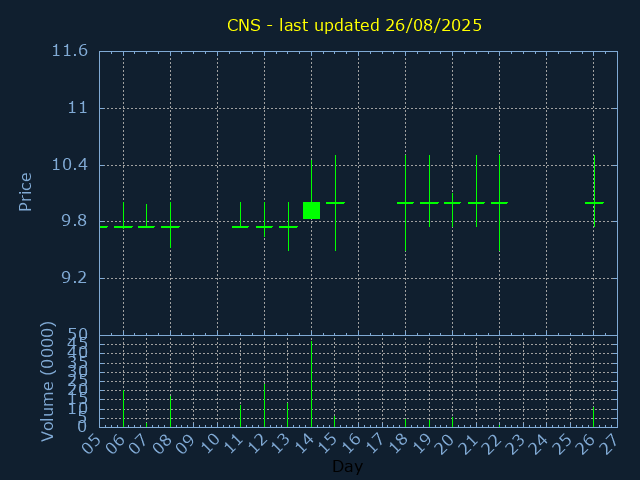Click the 'Volume (0000)' axis title
Viewport: 640px width, 480px height.
coord(47,382)
